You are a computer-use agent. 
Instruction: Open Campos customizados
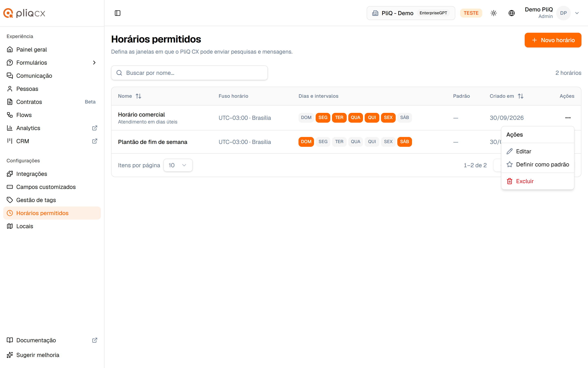point(52,187)
